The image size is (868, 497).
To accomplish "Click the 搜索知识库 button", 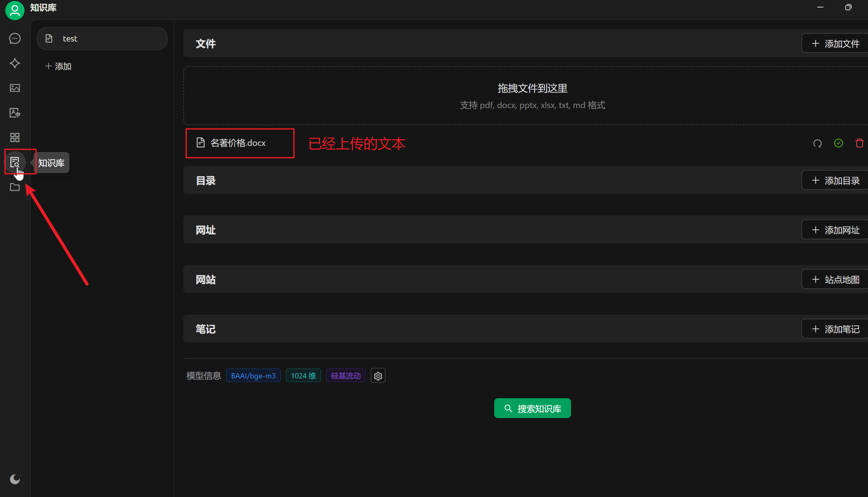I will point(532,408).
